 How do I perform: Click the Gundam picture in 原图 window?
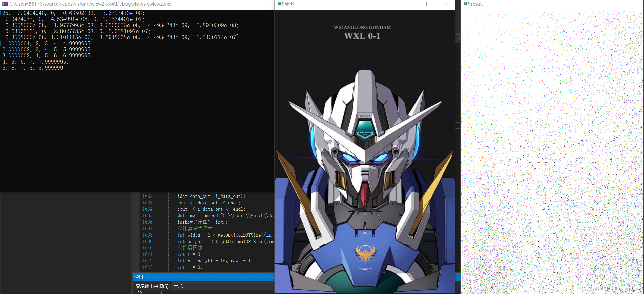pos(365,152)
